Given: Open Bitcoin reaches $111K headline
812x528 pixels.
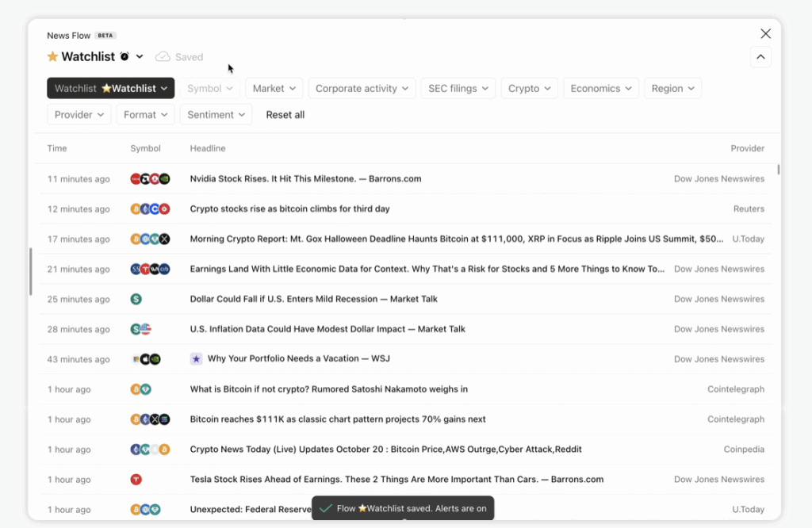Looking at the screenshot, I should pos(338,419).
